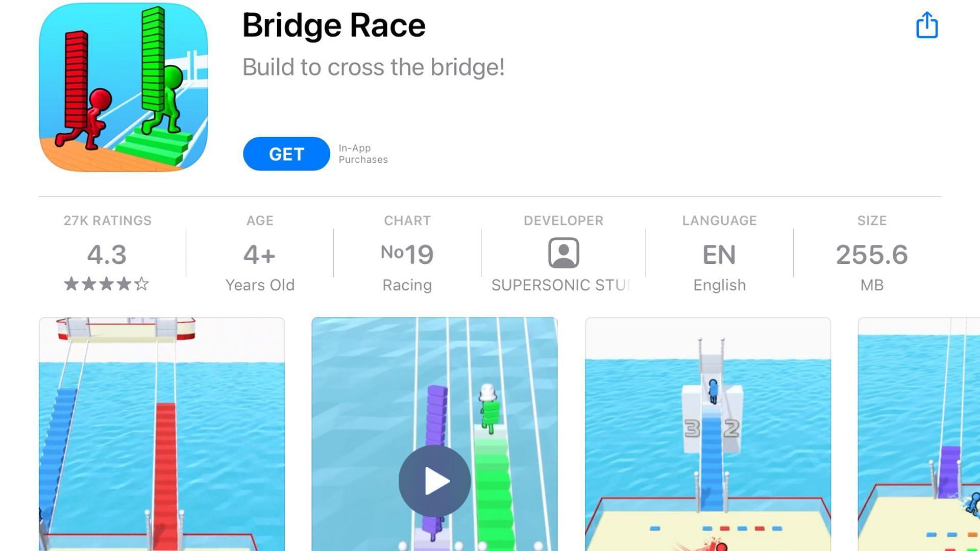View the developer SUPERSONIC STU profile

point(563,254)
